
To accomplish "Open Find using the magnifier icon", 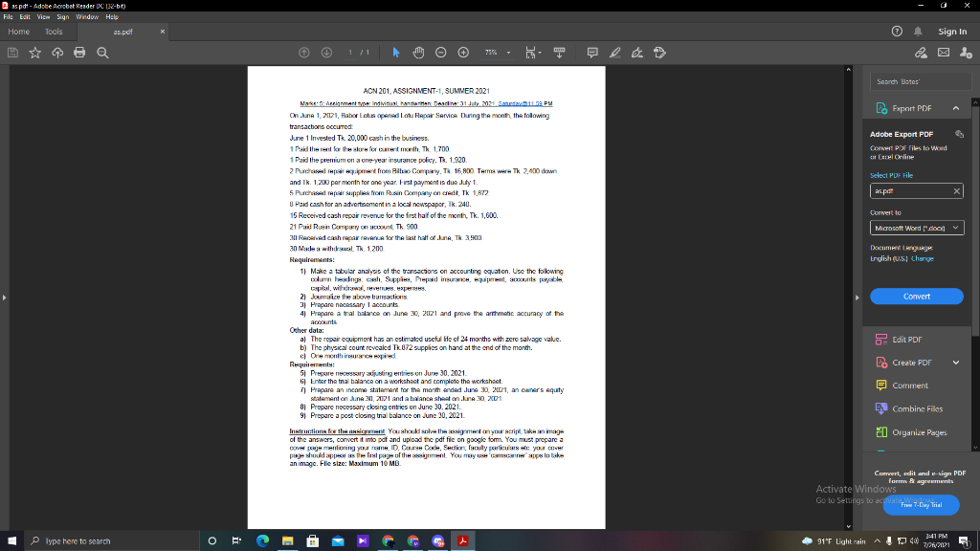I will tap(102, 53).
